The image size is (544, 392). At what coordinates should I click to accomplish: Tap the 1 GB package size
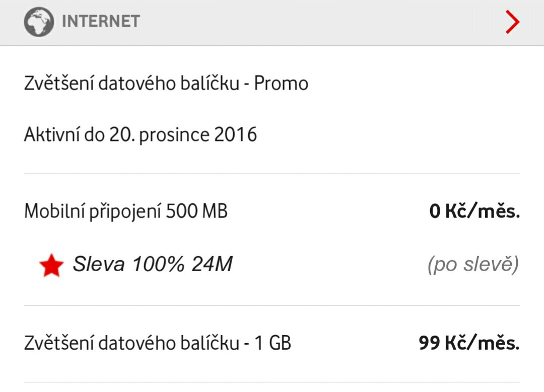[273, 343]
